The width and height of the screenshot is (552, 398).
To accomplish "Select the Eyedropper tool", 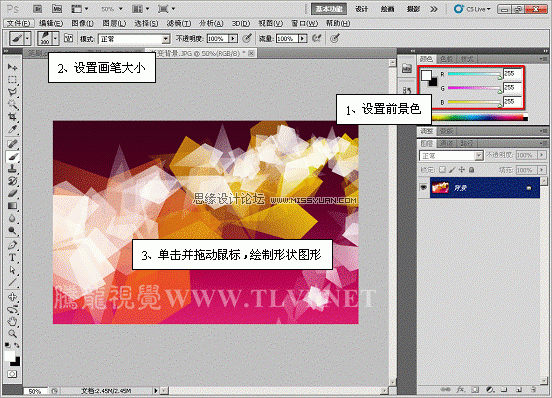I will [12, 129].
